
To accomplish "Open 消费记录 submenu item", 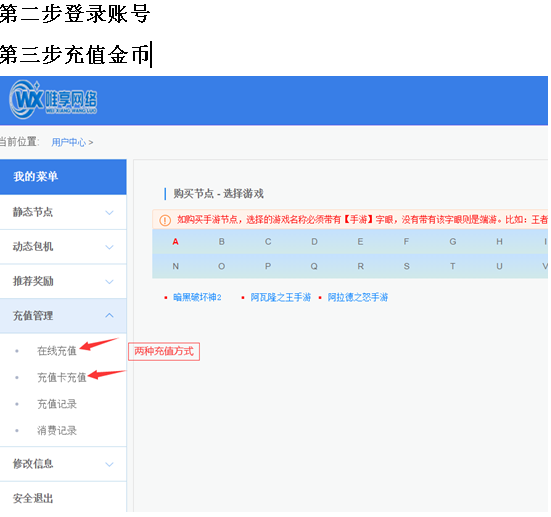I will [57, 431].
